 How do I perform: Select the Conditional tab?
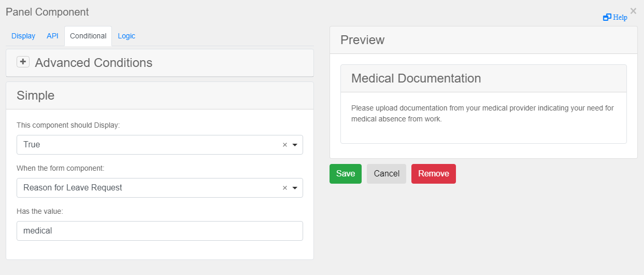(88, 36)
